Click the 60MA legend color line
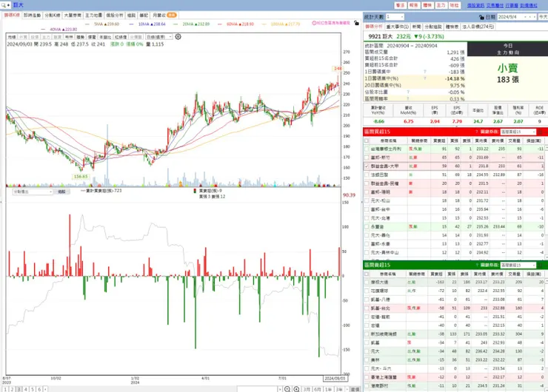This screenshot has width=548, height=392. [219, 24]
